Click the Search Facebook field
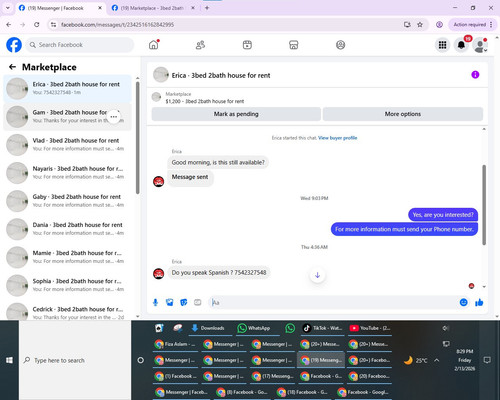 tap(80, 45)
